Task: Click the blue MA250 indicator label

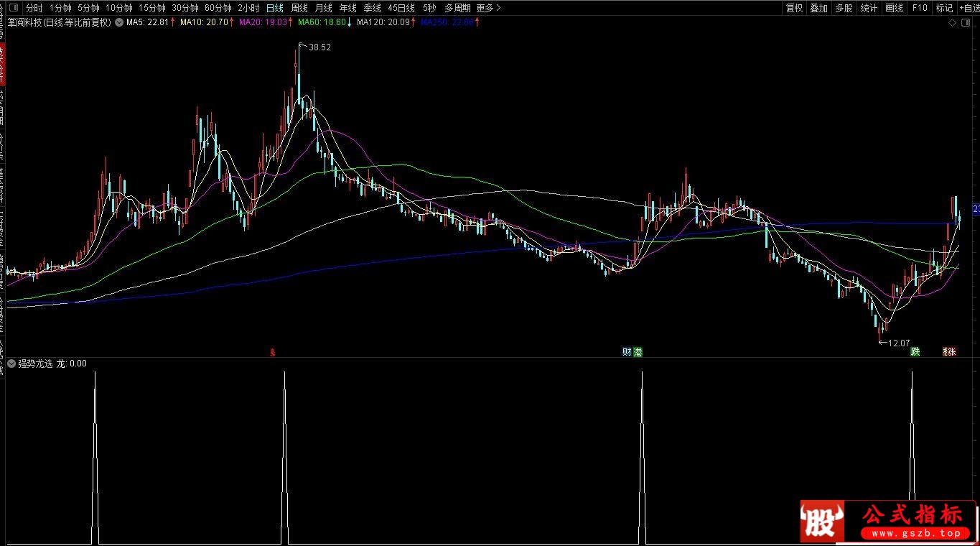Action: [448, 22]
